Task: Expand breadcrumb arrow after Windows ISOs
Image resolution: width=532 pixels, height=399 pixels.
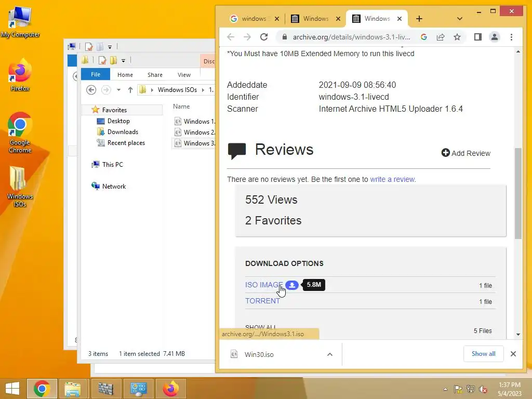Action: point(203,90)
